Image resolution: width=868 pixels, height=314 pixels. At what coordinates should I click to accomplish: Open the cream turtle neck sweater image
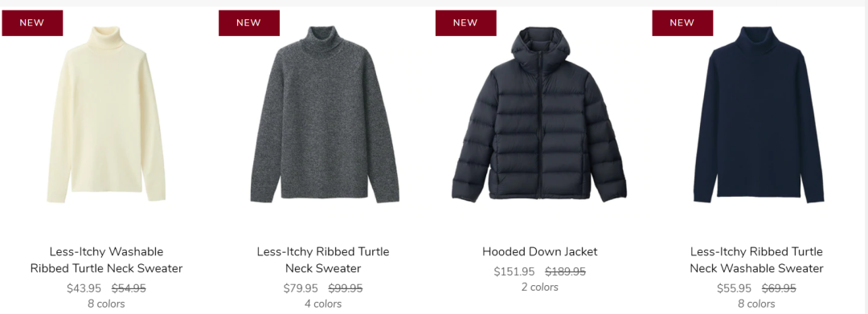106,114
